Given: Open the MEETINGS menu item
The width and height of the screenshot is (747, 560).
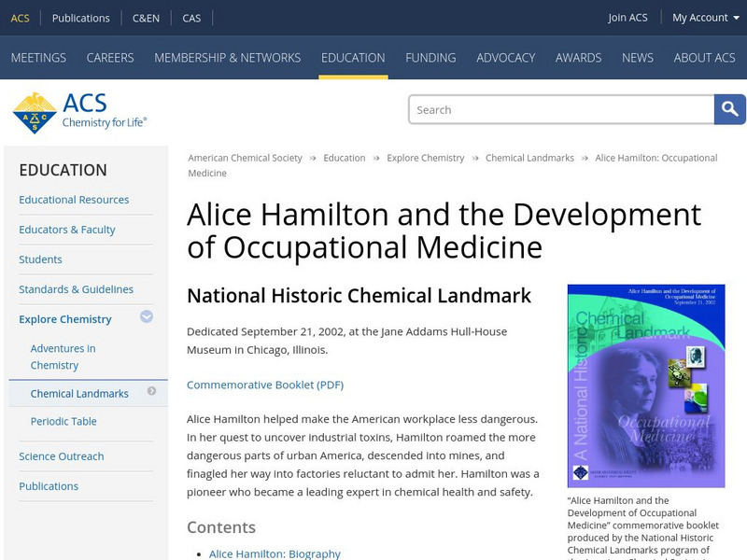Looking at the screenshot, I should click(x=38, y=57).
